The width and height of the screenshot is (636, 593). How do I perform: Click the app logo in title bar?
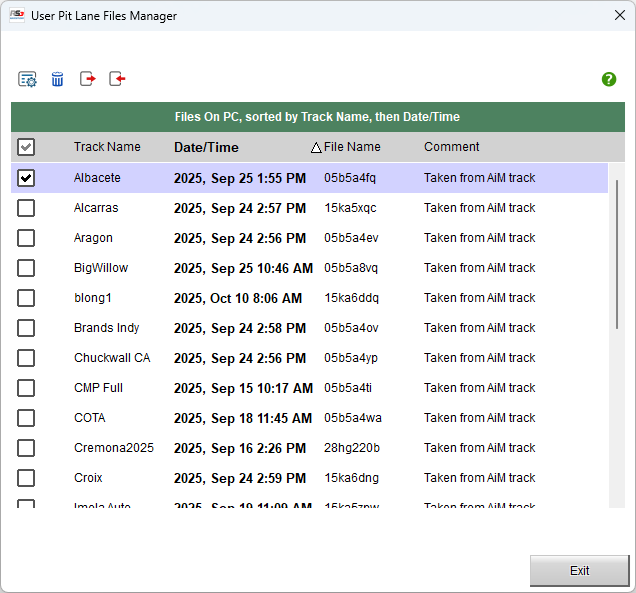[16, 15]
